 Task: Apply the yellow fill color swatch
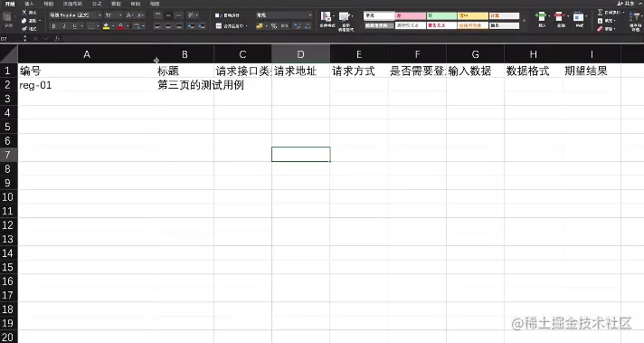pyautogui.click(x=107, y=26)
